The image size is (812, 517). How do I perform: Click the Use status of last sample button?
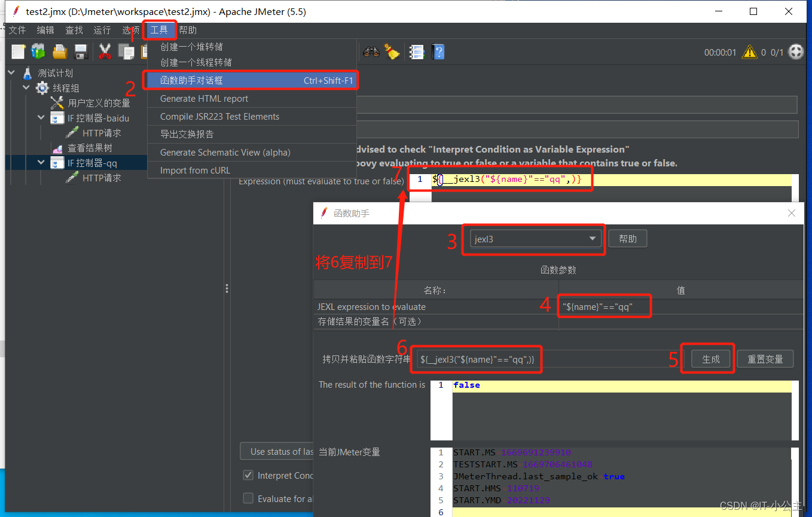pyautogui.click(x=277, y=451)
